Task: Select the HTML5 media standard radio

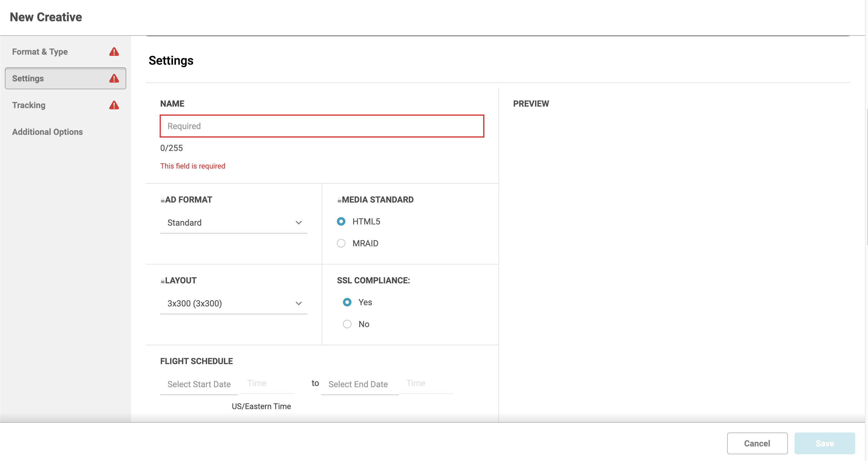Action: [x=341, y=222]
